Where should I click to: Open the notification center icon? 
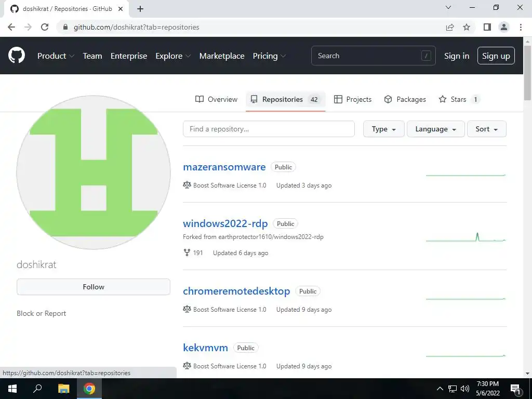tap(515, 389)
